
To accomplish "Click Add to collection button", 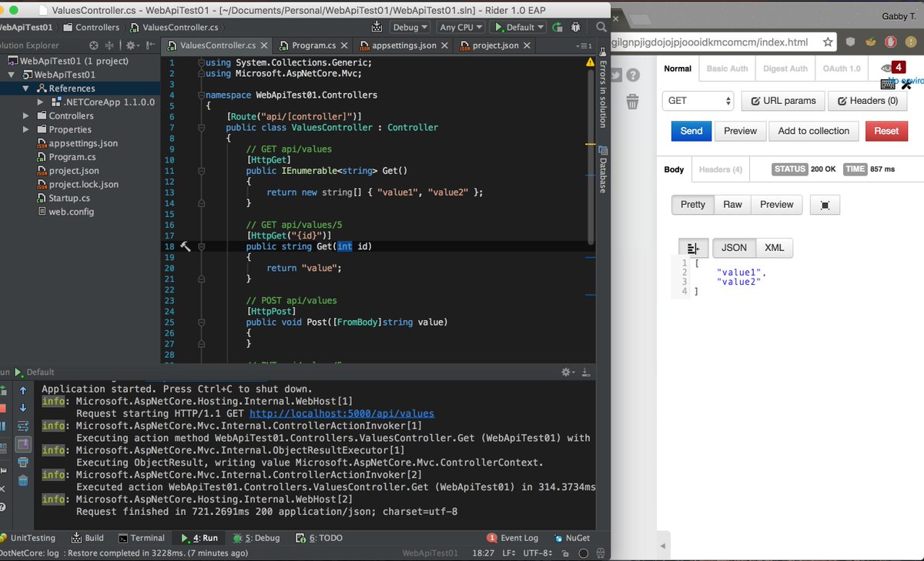I will pyautogui.click(x=814, y=131).
